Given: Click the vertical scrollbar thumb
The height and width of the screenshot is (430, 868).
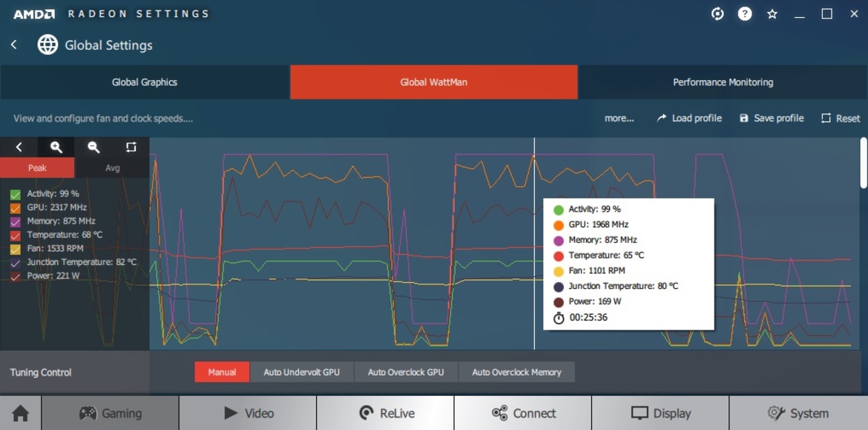Looking at the screenshot, I should (864, 163).
